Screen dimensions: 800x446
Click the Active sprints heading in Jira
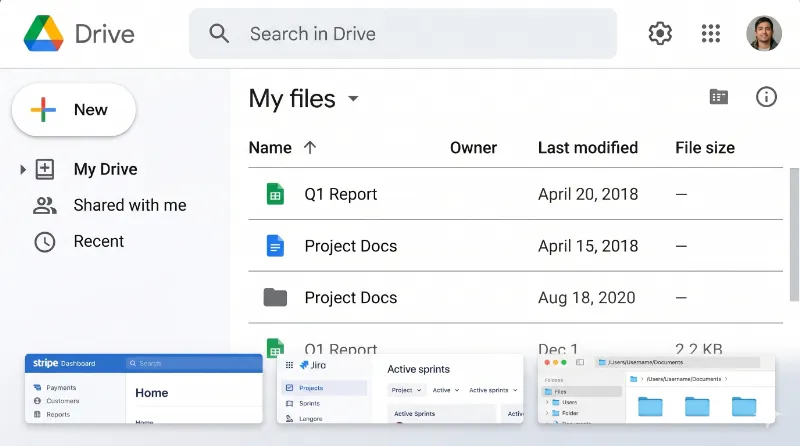pyautogui.click(x=418, y=369)
